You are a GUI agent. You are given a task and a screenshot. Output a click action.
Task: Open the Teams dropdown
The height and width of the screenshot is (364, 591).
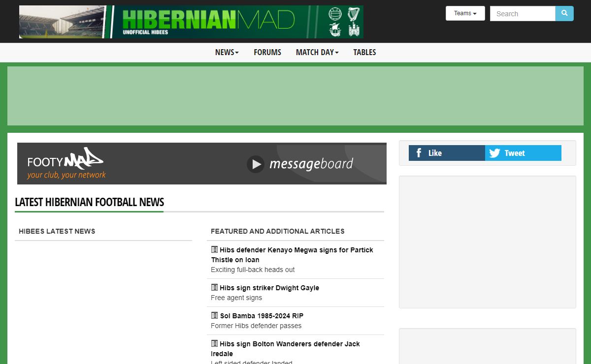[x=465, y=13]
